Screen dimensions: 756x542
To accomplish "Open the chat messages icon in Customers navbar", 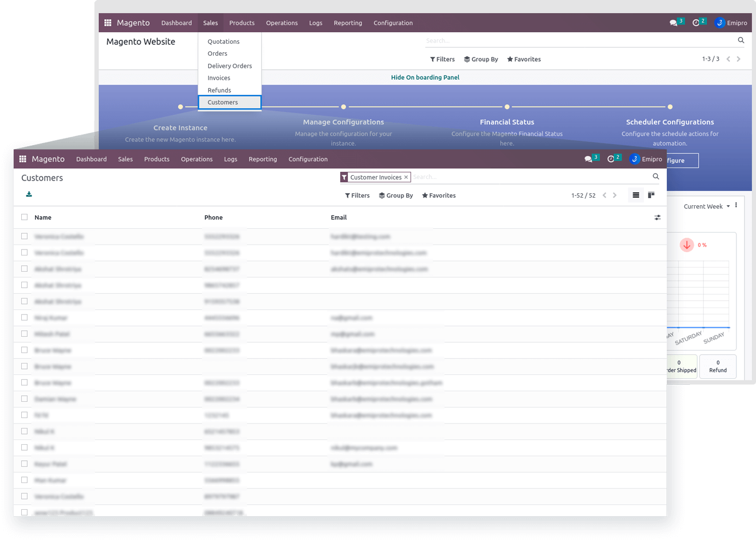I will point(588,159).
